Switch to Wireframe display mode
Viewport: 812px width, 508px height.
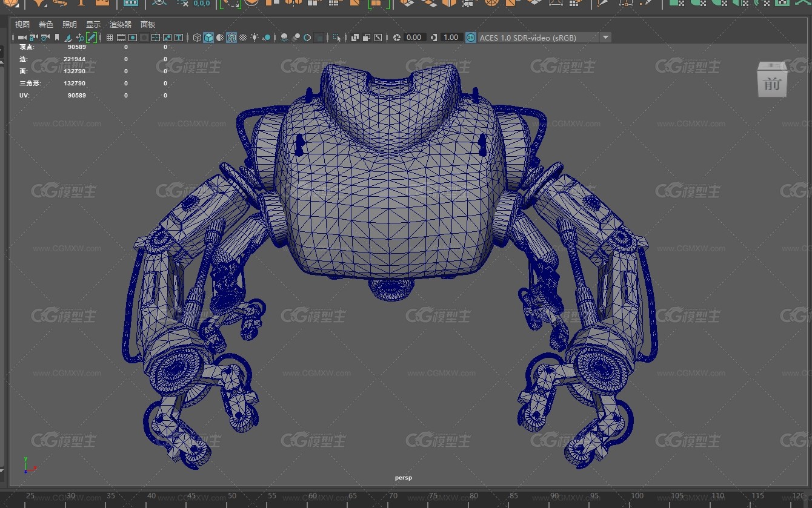coord(197,38)
